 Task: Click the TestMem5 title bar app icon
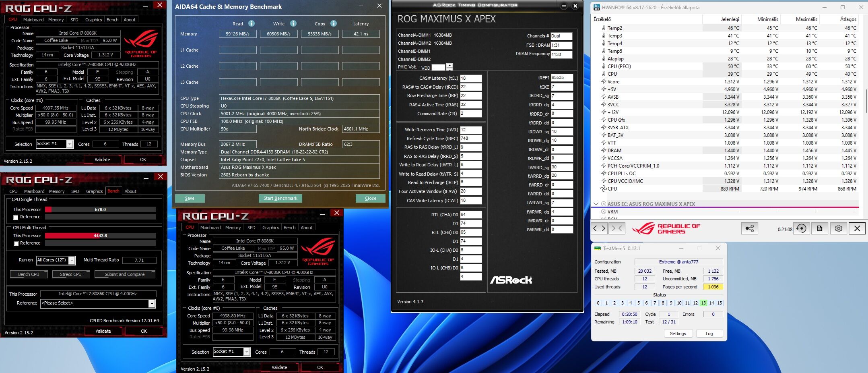coord(598,248)
